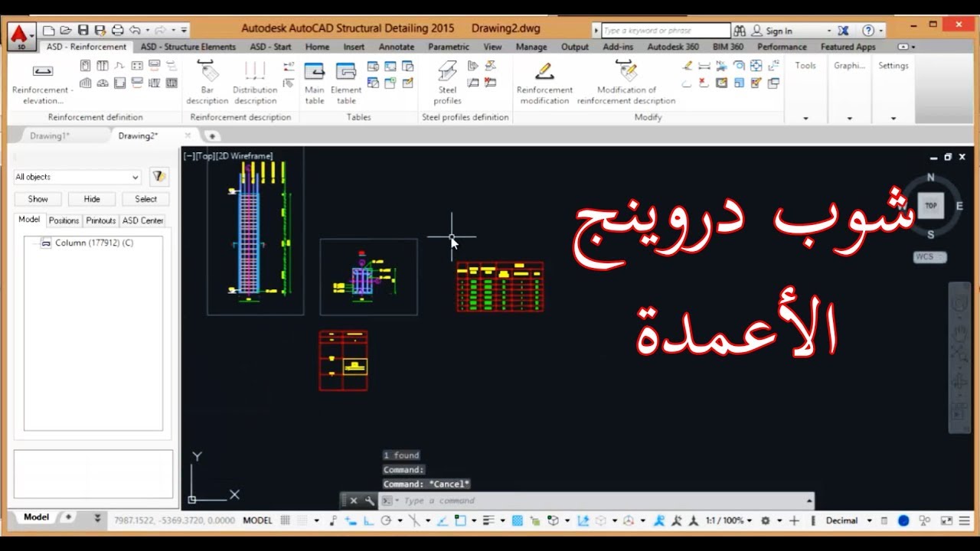Viewport: 980px width, 551px height.
Task: Click the Autodesk Exchange X icon
Action: coord(843,31)
